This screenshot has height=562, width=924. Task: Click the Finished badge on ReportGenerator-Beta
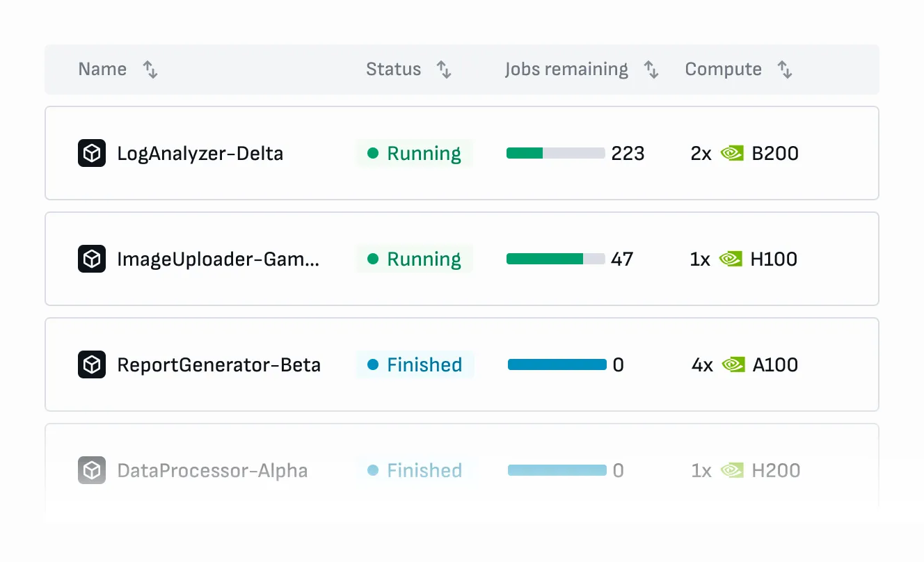click(x=415, y=364)
